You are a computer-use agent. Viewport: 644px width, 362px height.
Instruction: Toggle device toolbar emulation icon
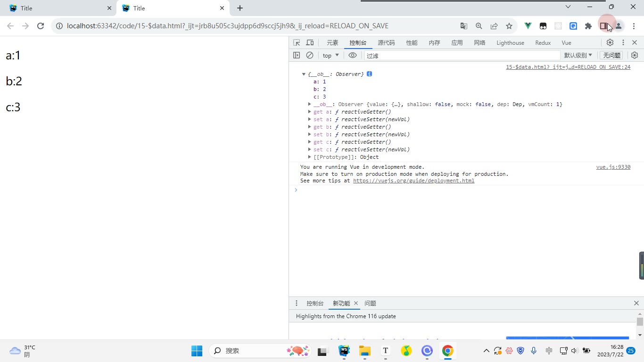click(310, 42)
